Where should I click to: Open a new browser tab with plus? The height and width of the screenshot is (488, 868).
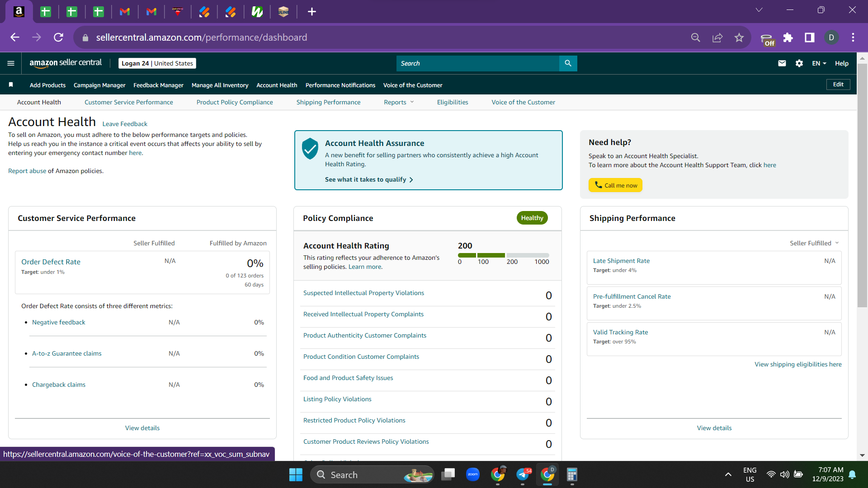(312, 12)
